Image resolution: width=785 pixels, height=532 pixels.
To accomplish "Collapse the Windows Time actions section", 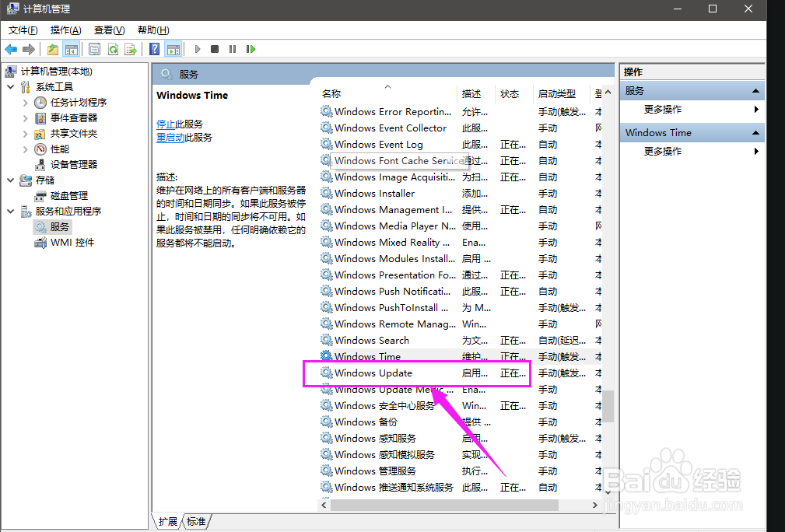I will (x=755, y=133).
